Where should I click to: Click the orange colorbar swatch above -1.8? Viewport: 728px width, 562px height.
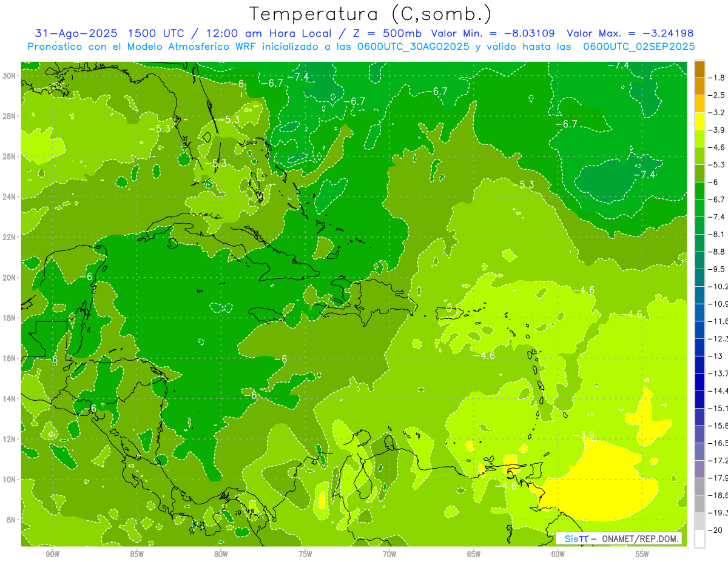pos(699,69)
